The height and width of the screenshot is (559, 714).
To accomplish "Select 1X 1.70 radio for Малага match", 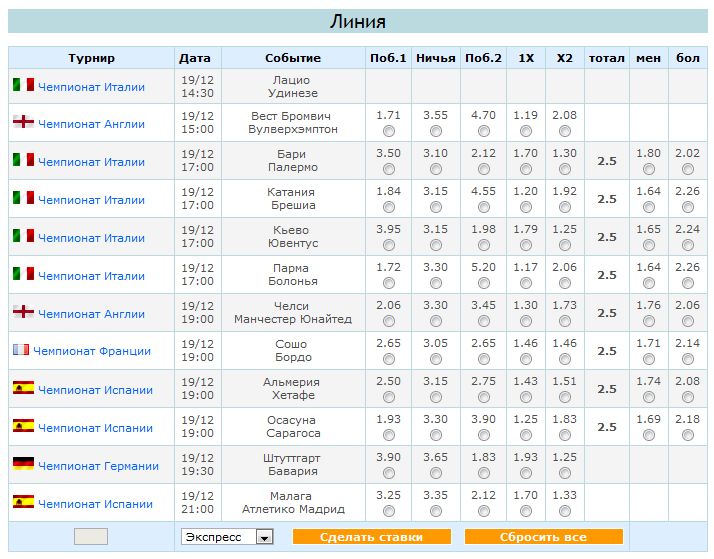I will tap(526, 512).
